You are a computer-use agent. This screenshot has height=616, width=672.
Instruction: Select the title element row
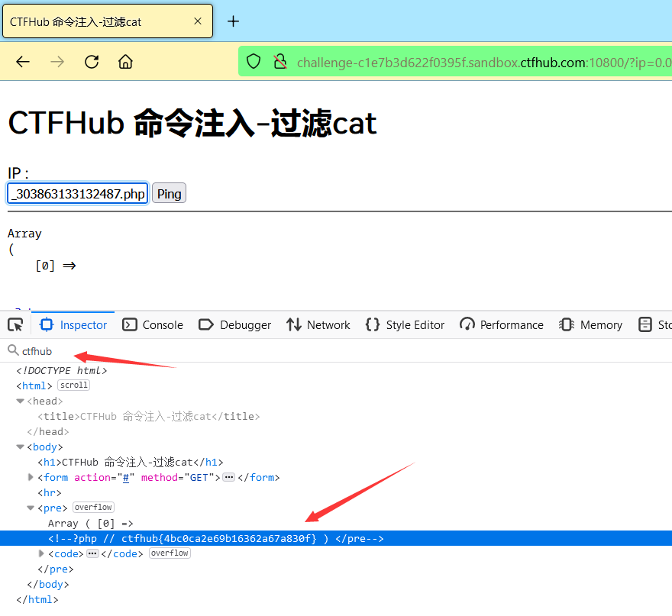(149, 416)
